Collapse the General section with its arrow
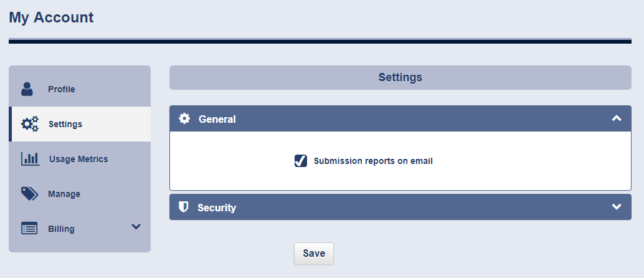Image resolution: width=644 pixels, height=278 pixels. tap(617, 118)
